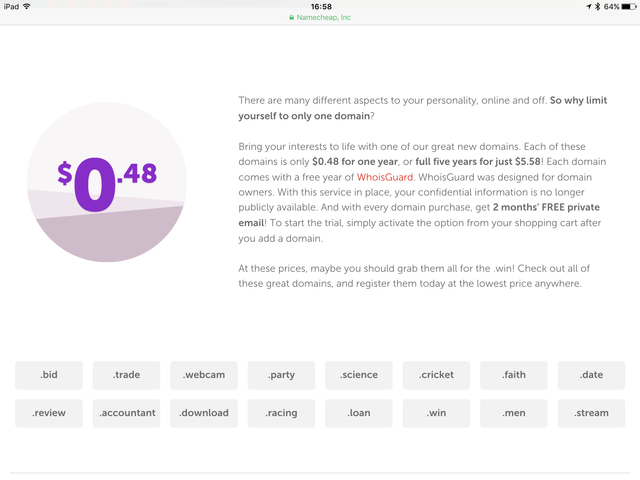
Task: Choose the .stream domain button
Action: (592, 413)
